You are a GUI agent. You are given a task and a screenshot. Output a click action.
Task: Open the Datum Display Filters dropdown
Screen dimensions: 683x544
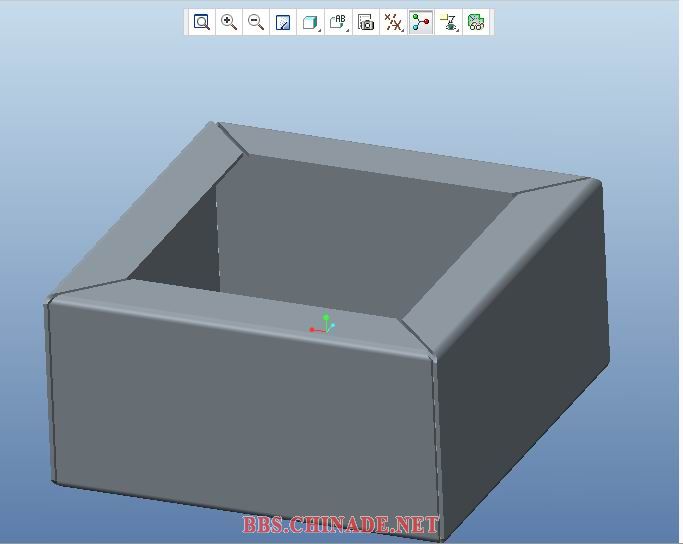[393, 22]
